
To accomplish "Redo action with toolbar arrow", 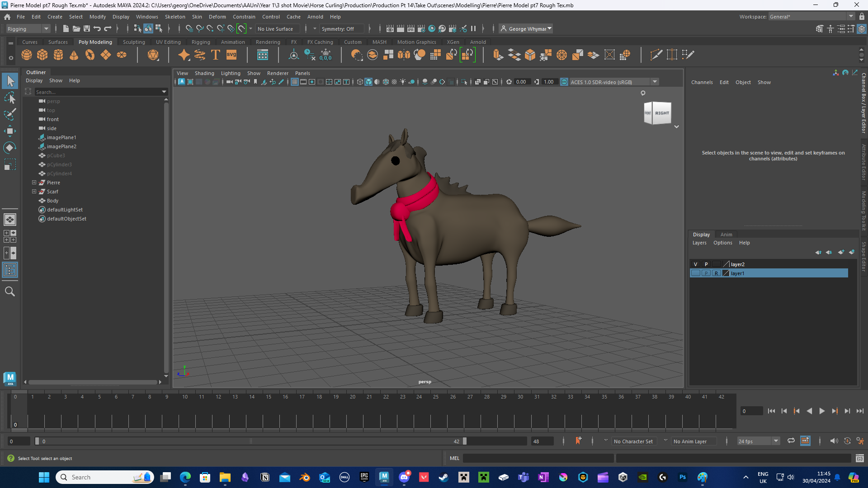I will click(x=108, y=28).
